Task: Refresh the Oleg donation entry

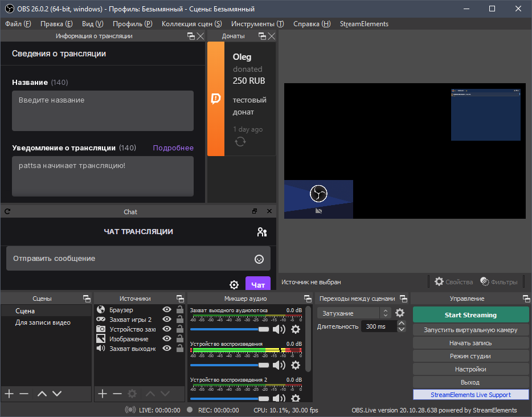Action: [240, 142]
